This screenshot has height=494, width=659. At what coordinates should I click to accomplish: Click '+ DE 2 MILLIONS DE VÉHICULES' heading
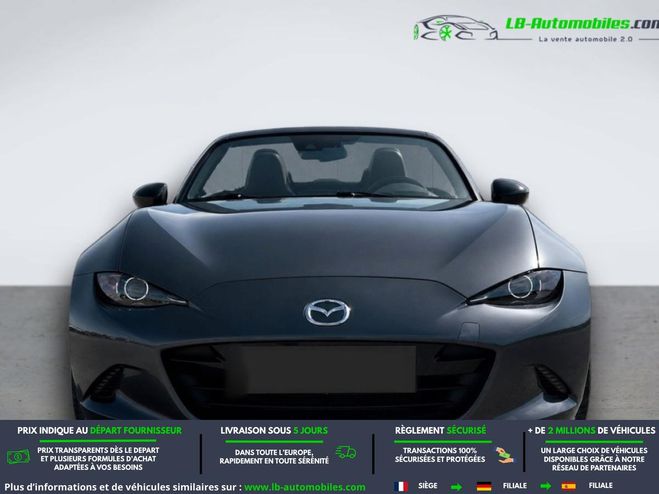(591, 431)
